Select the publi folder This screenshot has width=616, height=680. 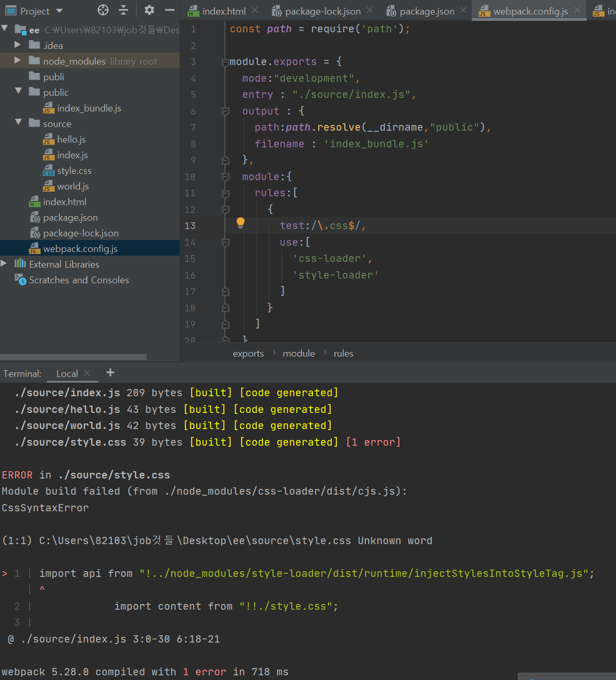click(53, 77)
